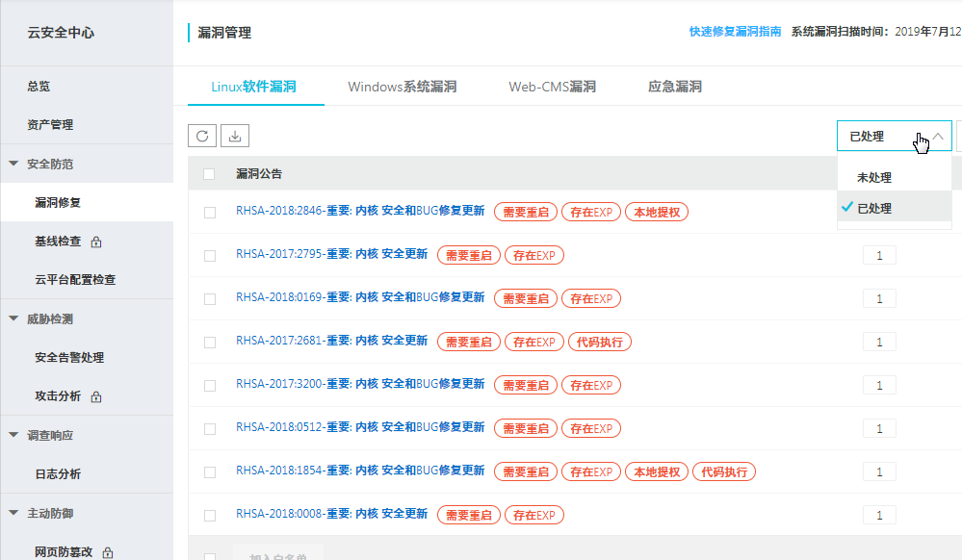Click count box 1 in RHSA-2018:1854 row
This screenshot has width=962, height=560.
(879, 472)
